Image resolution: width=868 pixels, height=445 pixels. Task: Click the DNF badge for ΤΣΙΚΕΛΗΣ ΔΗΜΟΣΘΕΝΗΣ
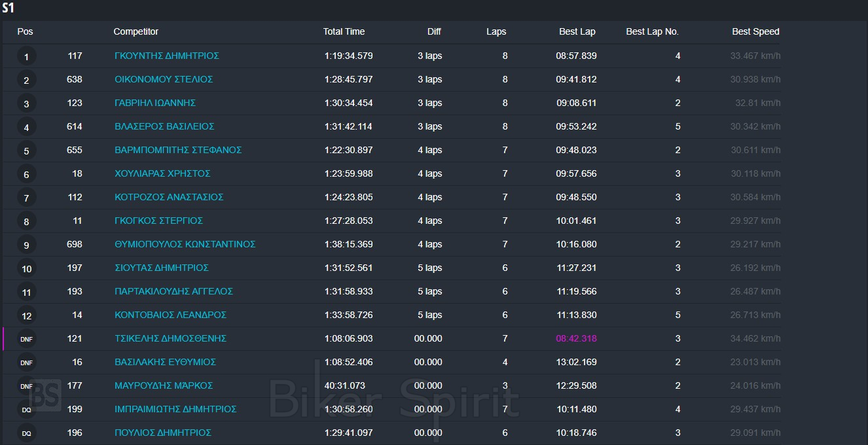26,339
